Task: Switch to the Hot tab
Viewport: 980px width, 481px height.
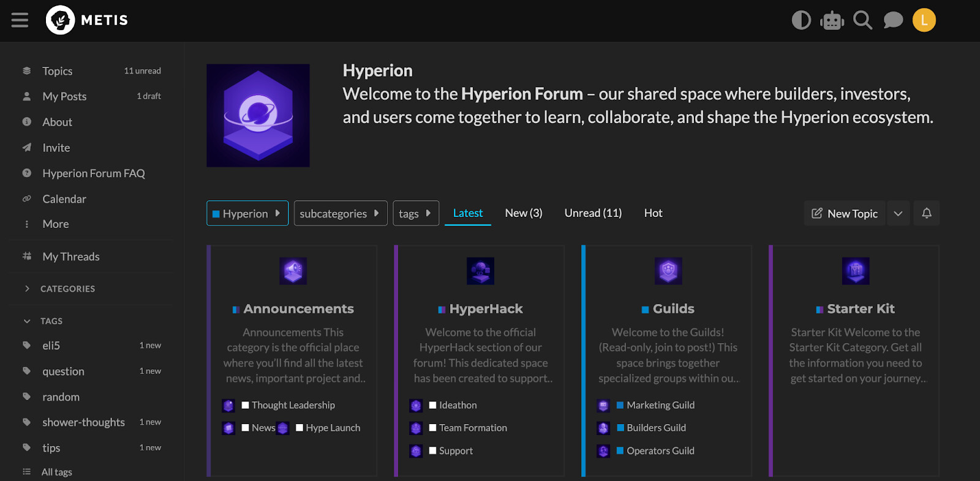Action: coord(653,213)
